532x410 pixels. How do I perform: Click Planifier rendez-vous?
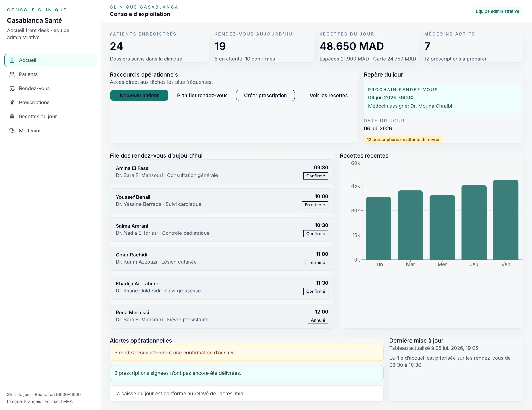tap(202, 95)
